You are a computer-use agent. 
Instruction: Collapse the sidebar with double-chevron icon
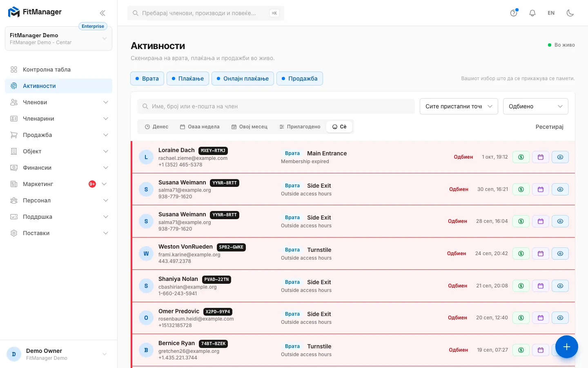(x=102, y=13)
